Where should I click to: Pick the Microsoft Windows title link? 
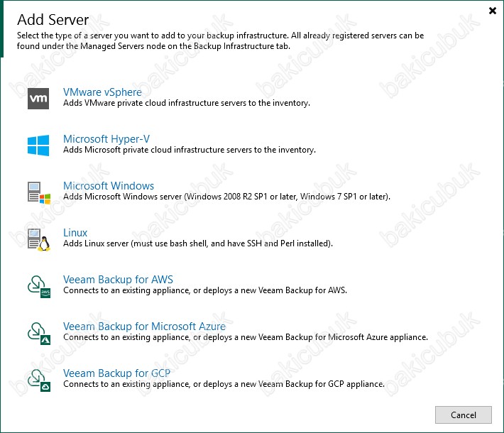[x=109, y=186]
